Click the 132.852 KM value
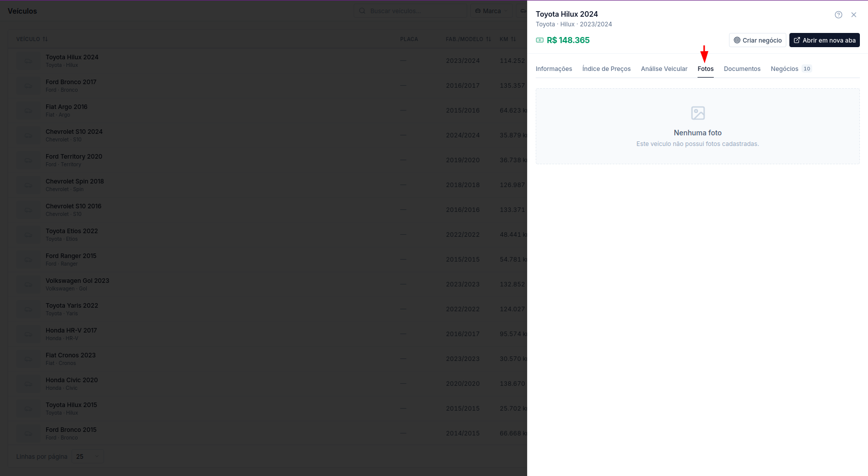Viewport: 868px width, 476px height. click(512, 284)
